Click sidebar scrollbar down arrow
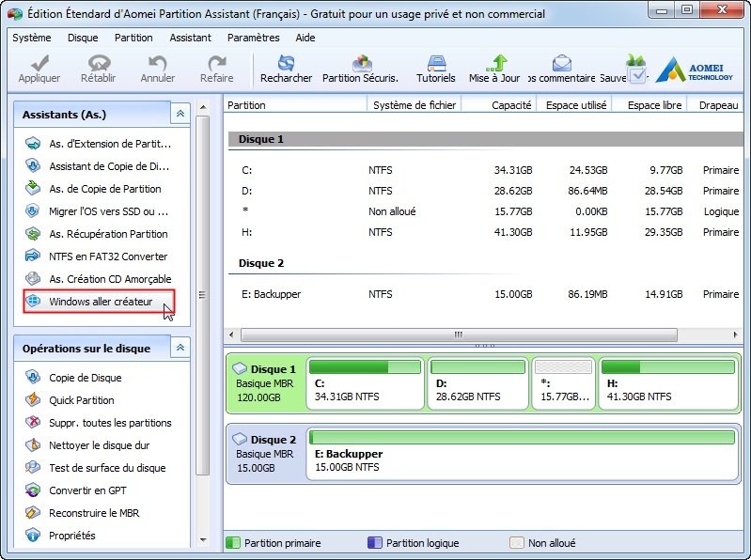This screenshot has height=560, width=751. tap(203, 540)
